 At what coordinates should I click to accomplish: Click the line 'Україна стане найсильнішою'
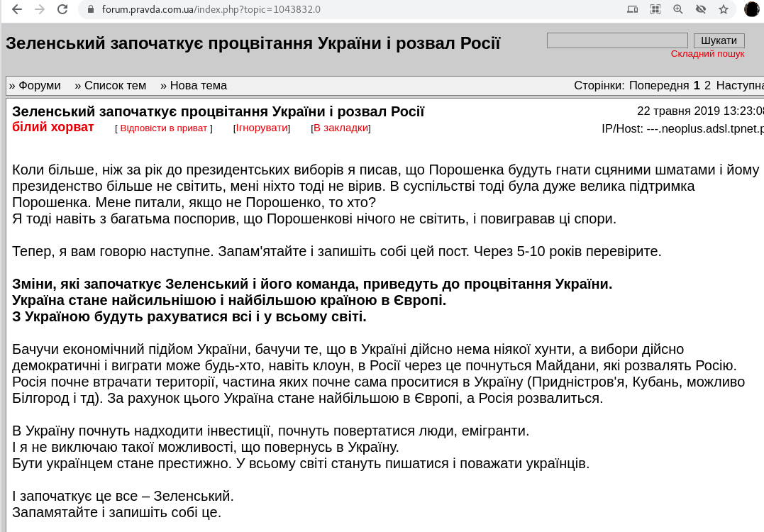[x=229, y=300]
